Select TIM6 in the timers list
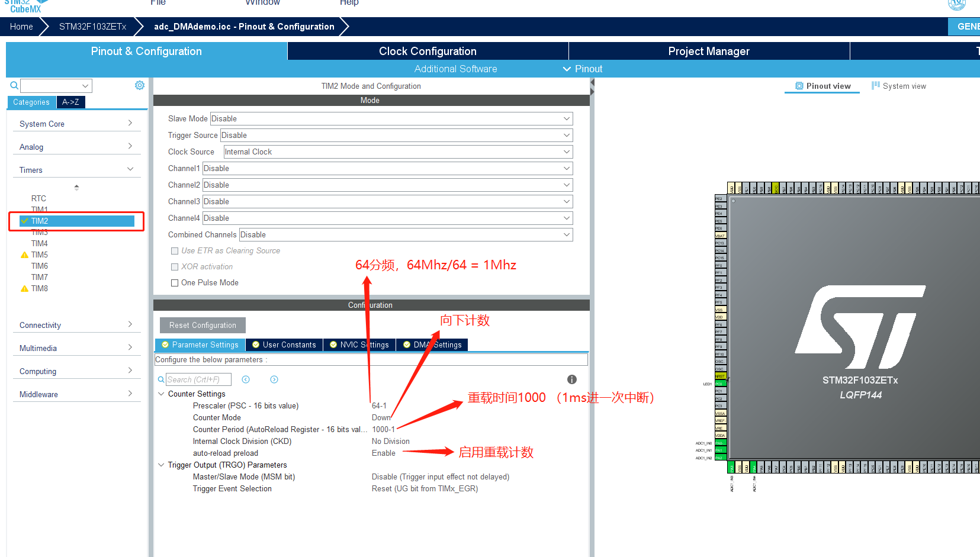Viewport: 980px width, 557px height. pos(40,266)
